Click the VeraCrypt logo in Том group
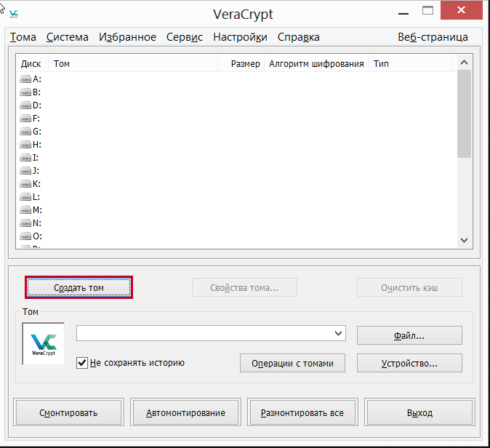Image resolution: width=490 pixels, height=448 pixels. pos(44,344)
